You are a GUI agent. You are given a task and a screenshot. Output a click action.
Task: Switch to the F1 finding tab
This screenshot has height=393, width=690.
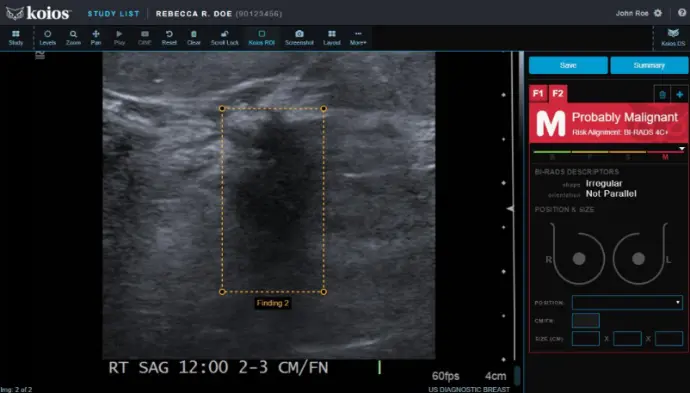538,93
